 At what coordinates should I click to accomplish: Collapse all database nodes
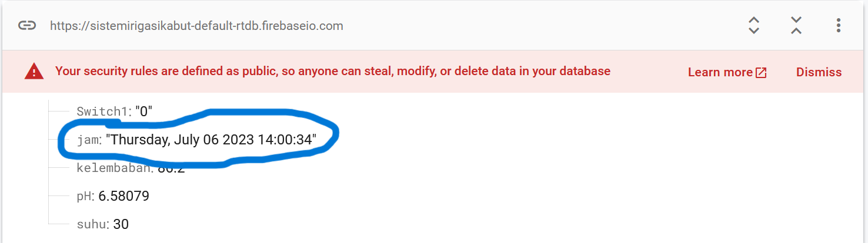[796, 25]
